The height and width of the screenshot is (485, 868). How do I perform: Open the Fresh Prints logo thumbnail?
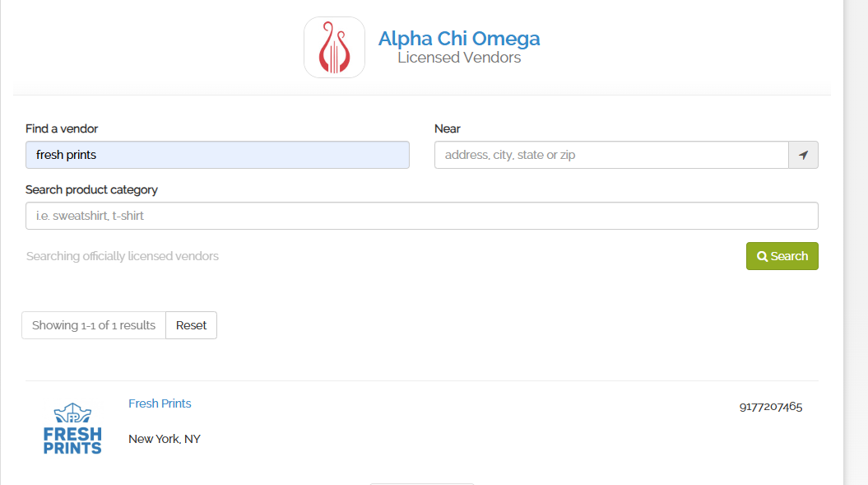pyautogui.click(x=72, y=429)
